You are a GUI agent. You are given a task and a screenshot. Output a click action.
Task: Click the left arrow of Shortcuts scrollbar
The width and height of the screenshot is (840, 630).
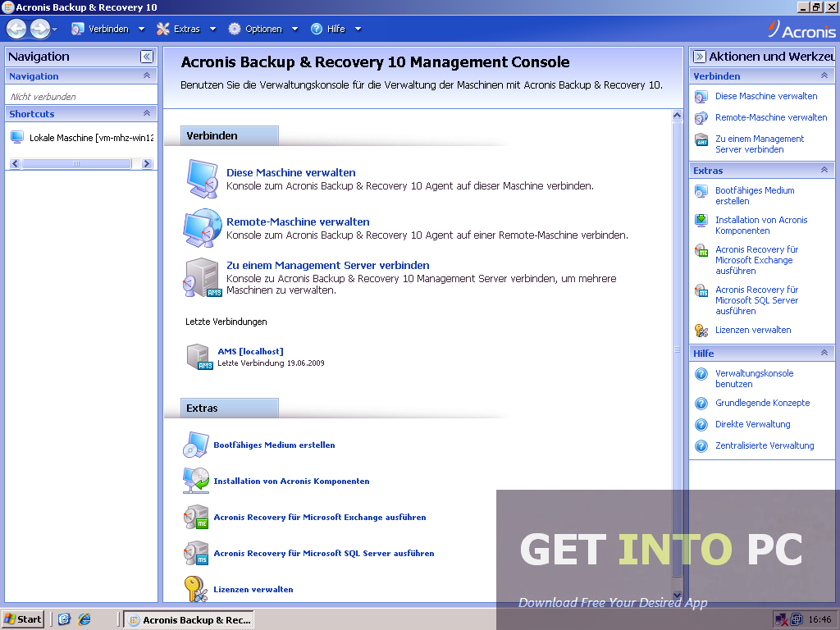15,163
